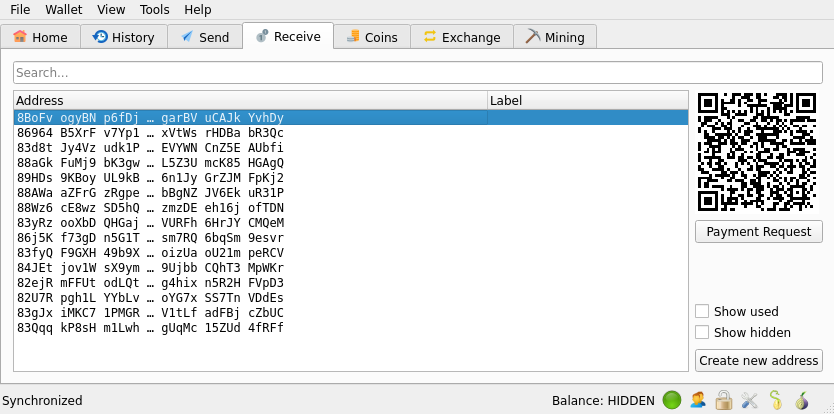The height and width of the screenshot is (414, 834).
Task: Focus the address Search field
Action: [417, 73]
